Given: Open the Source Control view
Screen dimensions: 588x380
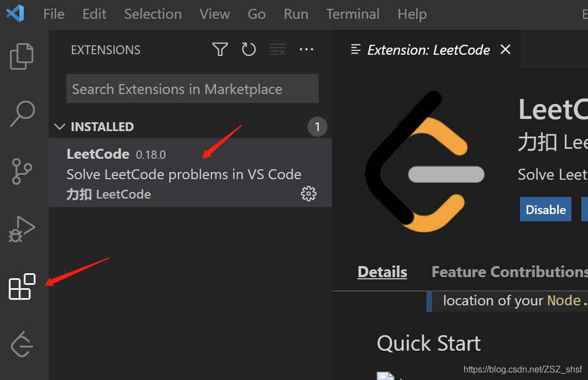Looking at the screenshot, I should point(22,171).
